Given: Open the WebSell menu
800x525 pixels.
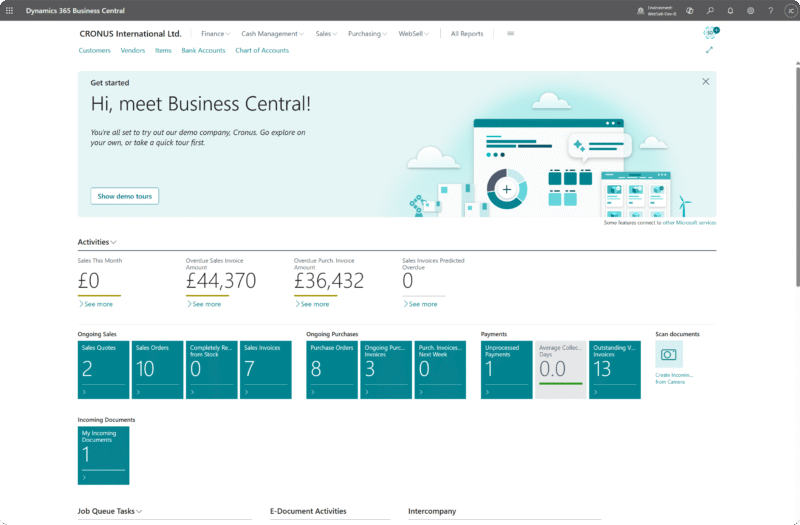Looking at the screenshot, I should [414, 34].
